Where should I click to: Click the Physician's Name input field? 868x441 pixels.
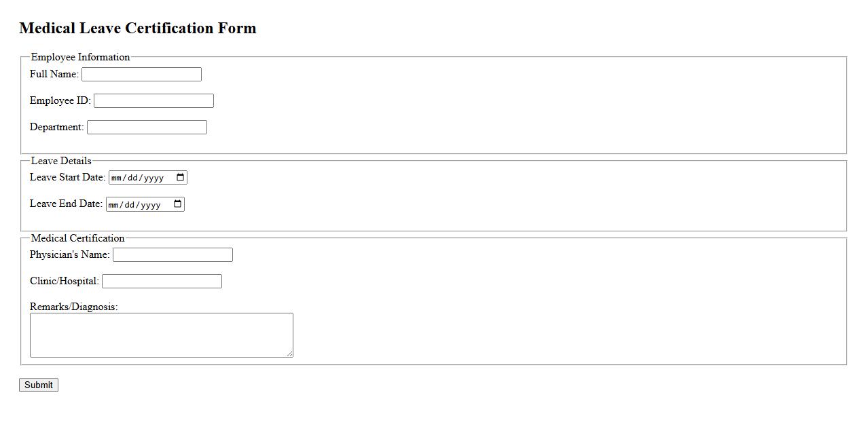[173, 255]
